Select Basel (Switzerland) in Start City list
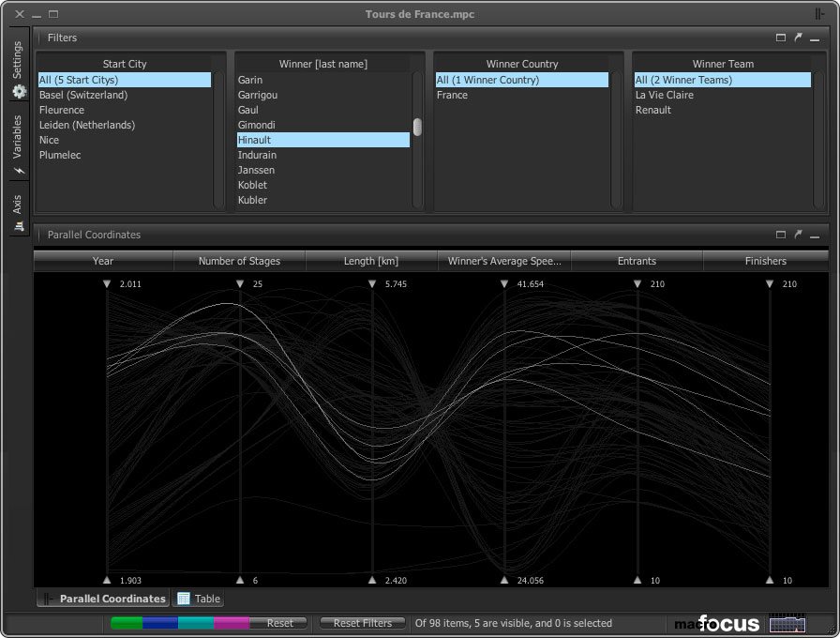The width and height of the screenshot is (840, 638). (x=83, y=95)
